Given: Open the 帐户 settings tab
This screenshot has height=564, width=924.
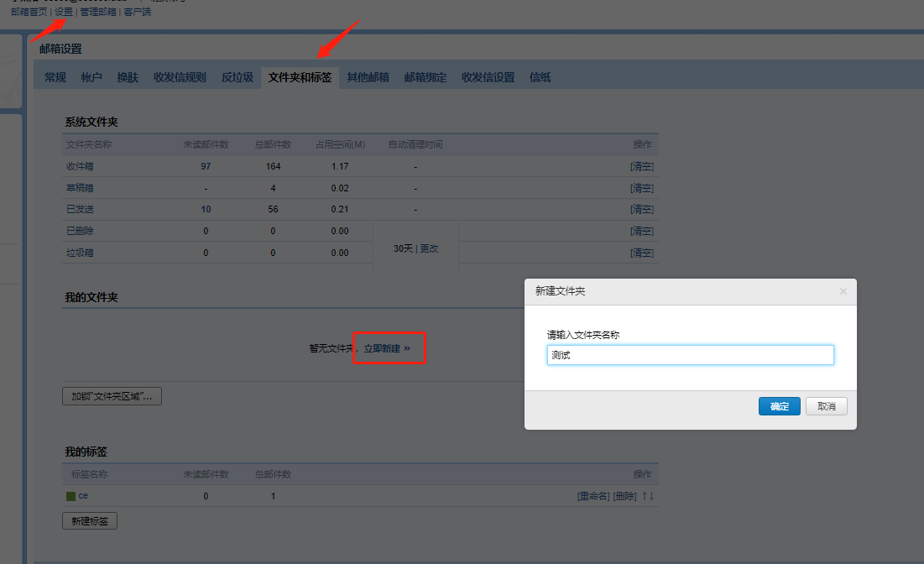Looking at the screenshot, I should coord(91,77).
